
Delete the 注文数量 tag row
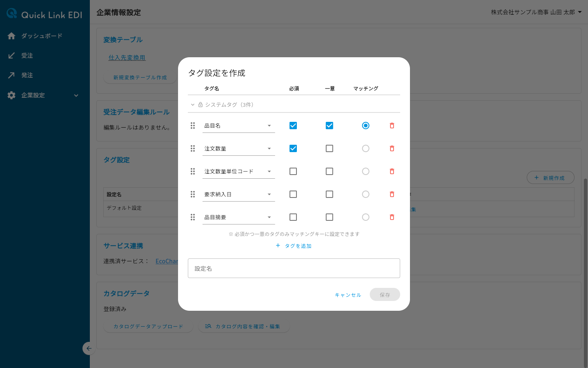[x=392, y=148]
